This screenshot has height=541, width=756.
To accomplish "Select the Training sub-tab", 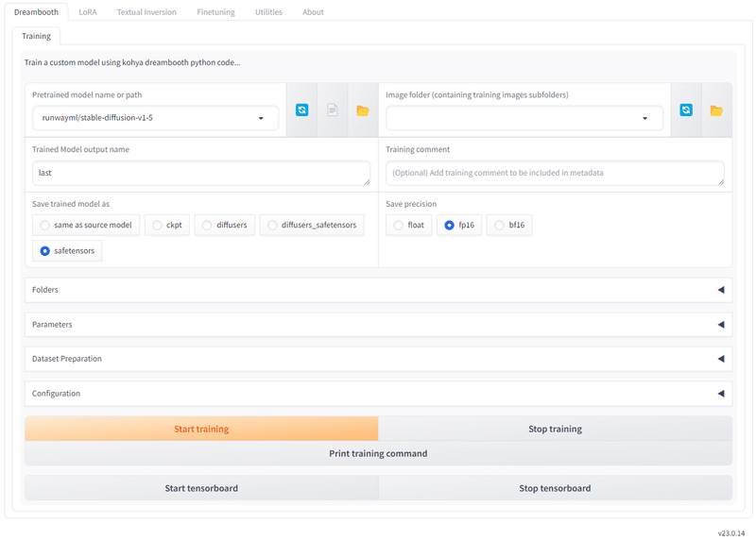I will tap(36, 36).
